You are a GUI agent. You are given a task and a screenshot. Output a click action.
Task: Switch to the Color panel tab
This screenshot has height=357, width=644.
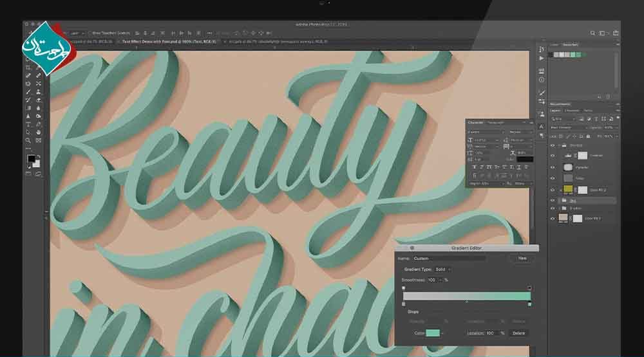(x=554, y=44)
